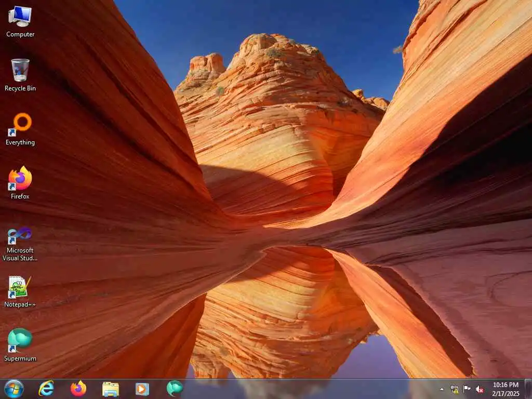Select the Recycle Bin icon
The width and height of the screenshot is (532, 399).
pos(20,75)
